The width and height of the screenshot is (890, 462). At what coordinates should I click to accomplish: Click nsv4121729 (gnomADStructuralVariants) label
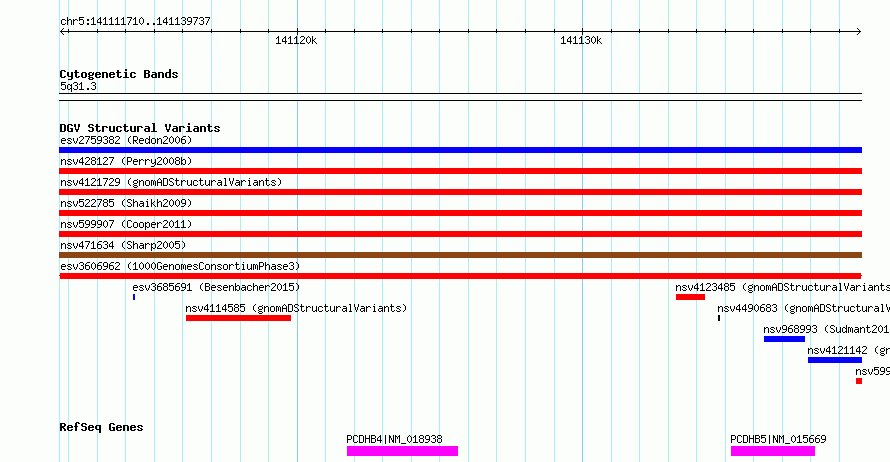click(171, 182)
